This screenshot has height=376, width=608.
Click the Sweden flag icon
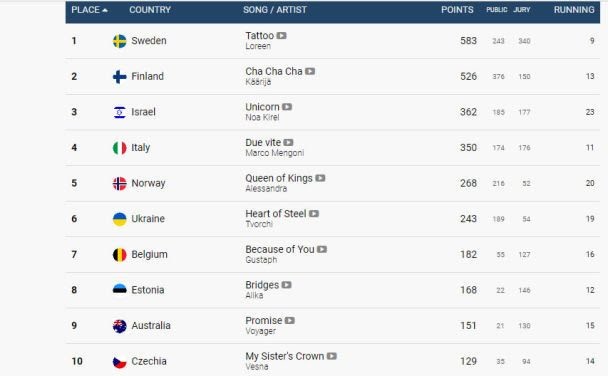pos(119,41)
